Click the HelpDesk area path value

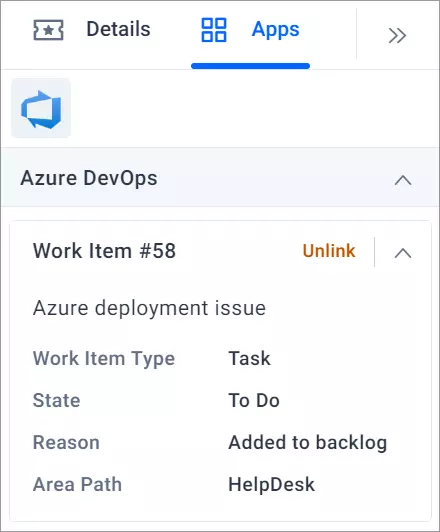[271, 484]
